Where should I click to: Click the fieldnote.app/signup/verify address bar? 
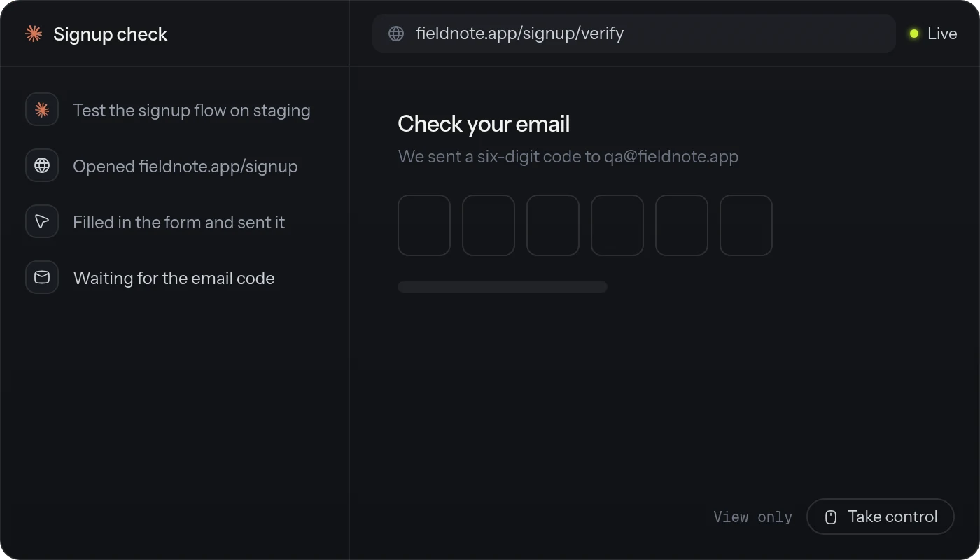click(x=634, y=34)
